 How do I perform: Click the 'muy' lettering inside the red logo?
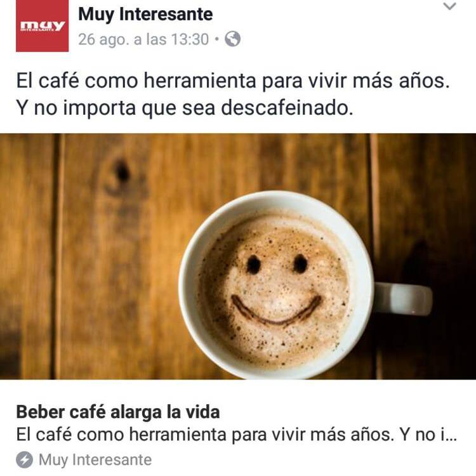[42, 25]
